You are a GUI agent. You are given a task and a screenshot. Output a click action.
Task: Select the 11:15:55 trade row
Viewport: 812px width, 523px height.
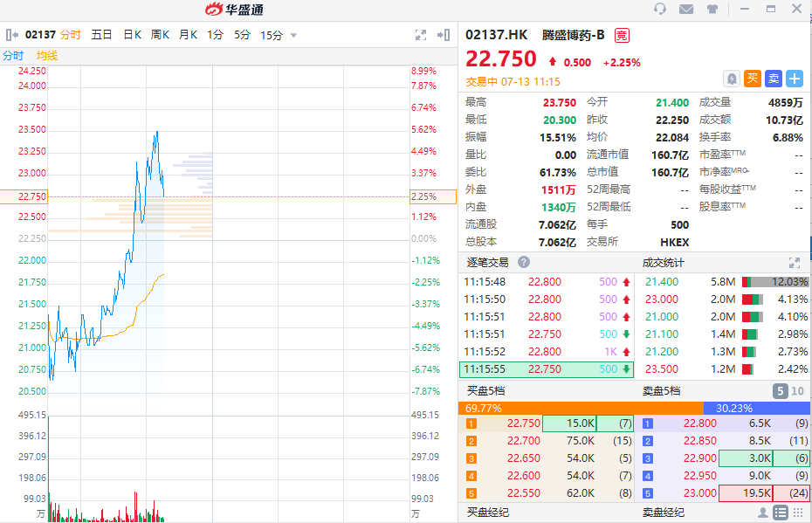[547, 369]
